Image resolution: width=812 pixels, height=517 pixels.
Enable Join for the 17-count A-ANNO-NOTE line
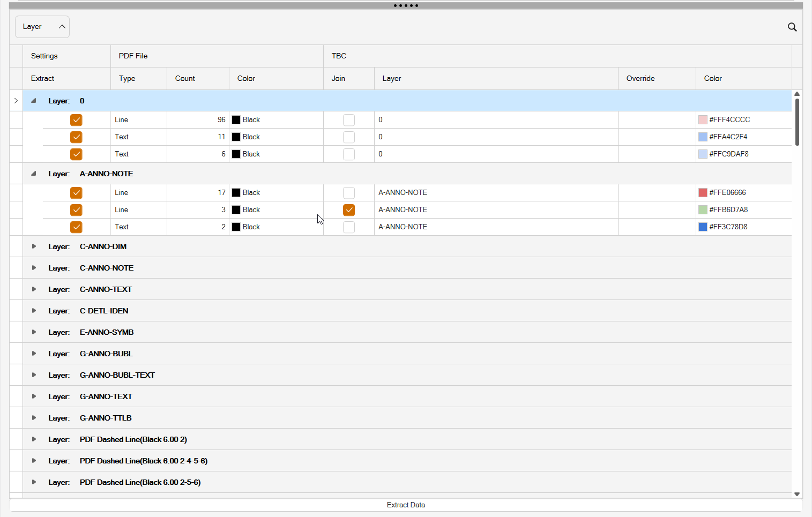[349, 193]
